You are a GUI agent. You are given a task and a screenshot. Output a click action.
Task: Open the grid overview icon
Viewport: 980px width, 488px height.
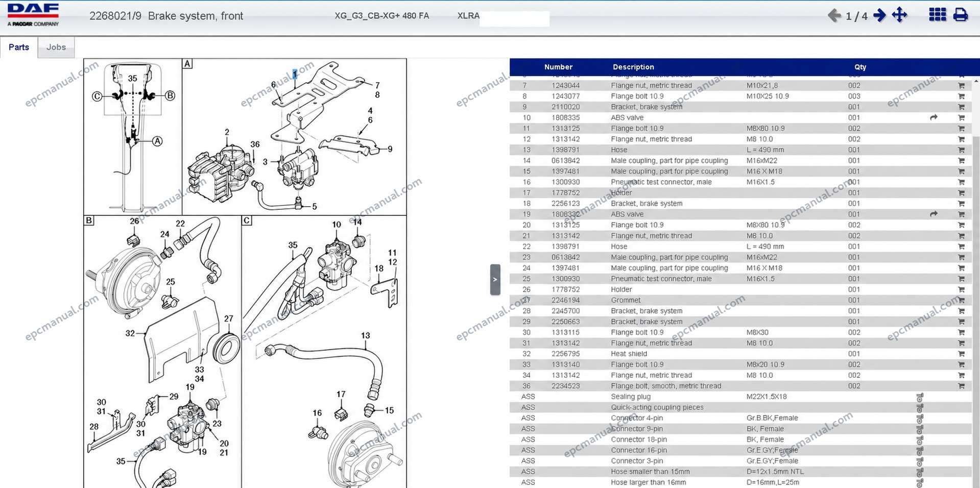coord(937,15)
